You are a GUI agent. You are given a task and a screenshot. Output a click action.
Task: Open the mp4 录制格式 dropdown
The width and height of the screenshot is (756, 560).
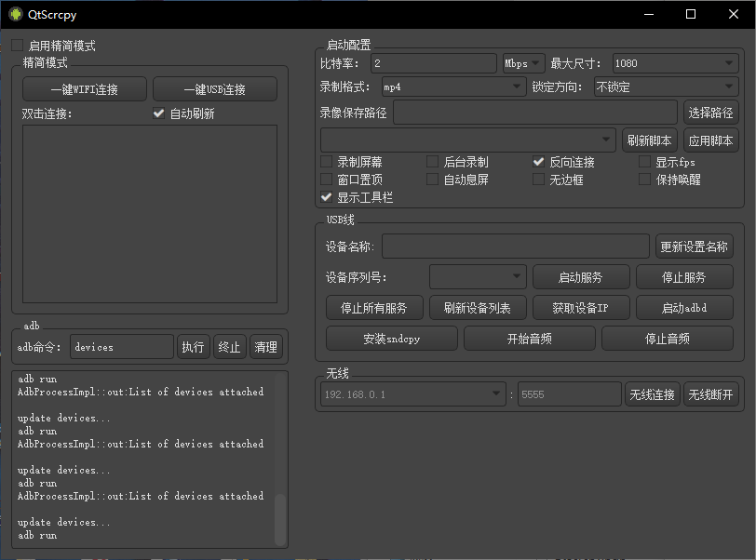(x=452, y=85)
